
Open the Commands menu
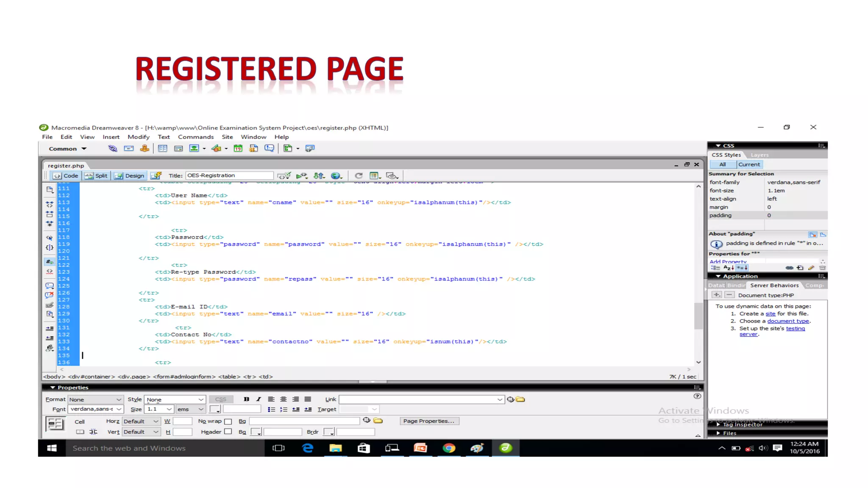(x=195, y=137)
